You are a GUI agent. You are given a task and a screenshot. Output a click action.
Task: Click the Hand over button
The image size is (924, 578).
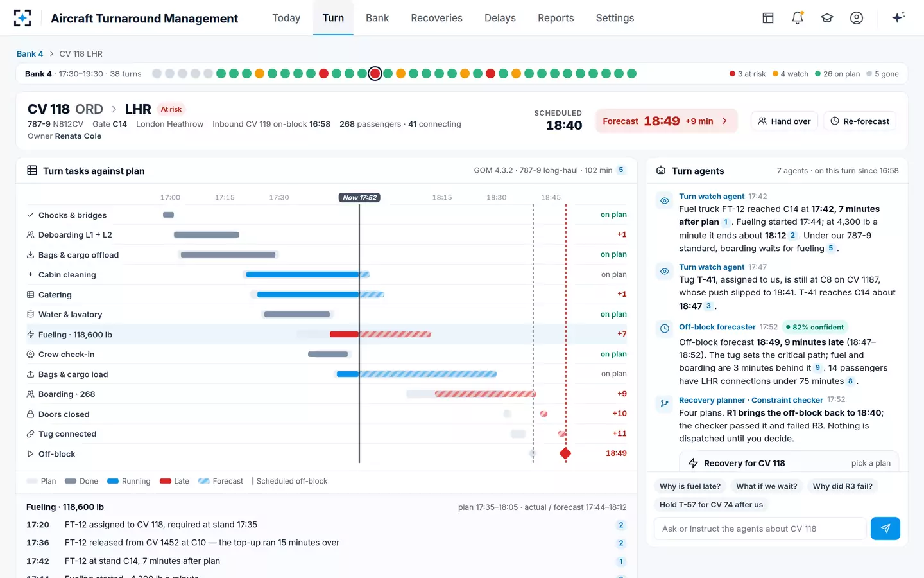784,121
